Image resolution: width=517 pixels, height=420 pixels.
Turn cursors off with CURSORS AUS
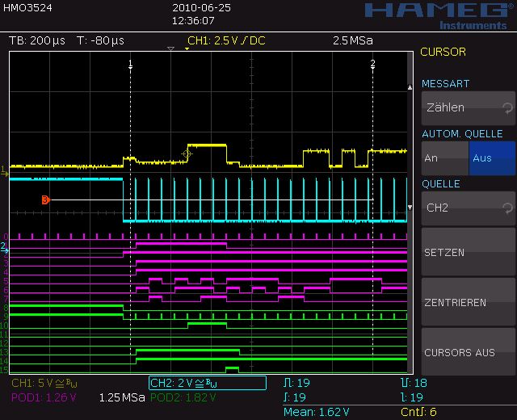click(x=468, y=352)
